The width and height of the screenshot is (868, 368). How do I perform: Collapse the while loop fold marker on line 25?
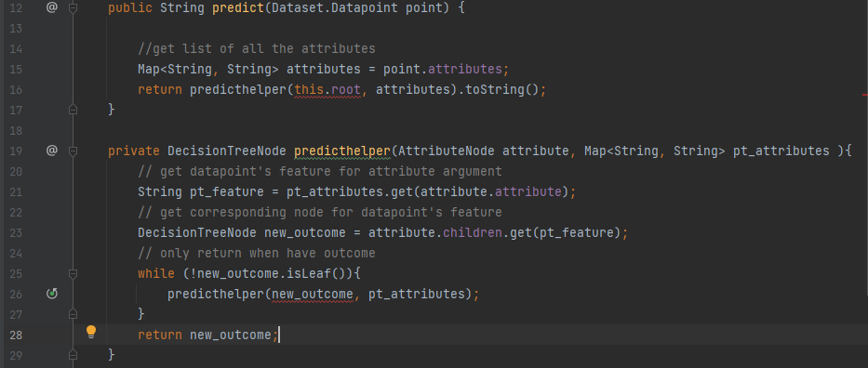[x=73, y=273]
